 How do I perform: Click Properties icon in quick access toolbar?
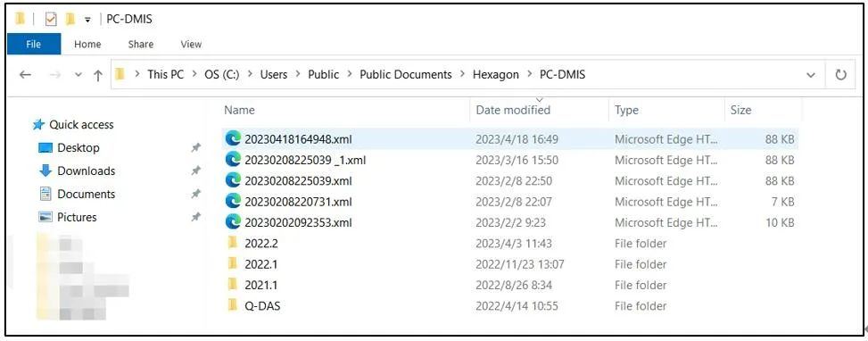(x=51, y=20)
